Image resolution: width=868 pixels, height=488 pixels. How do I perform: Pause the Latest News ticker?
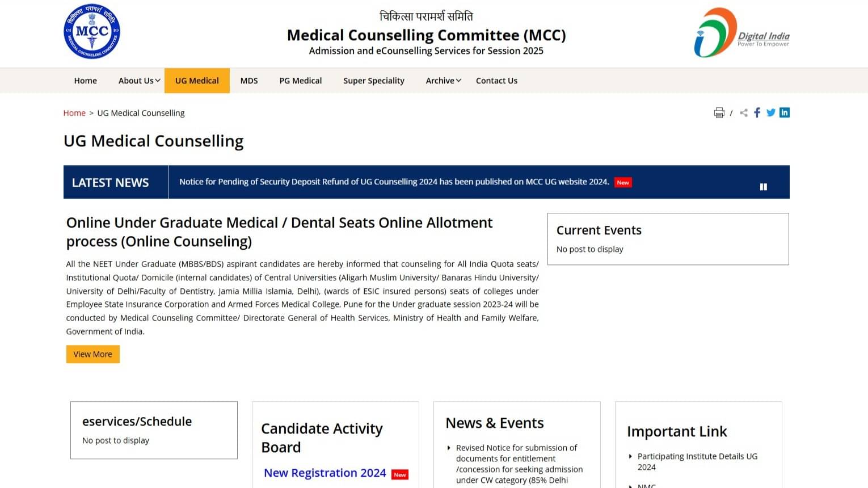764,186
